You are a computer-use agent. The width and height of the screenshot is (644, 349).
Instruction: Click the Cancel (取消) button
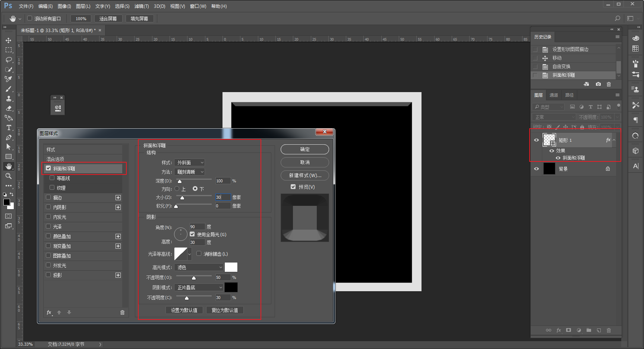[305, 162]
